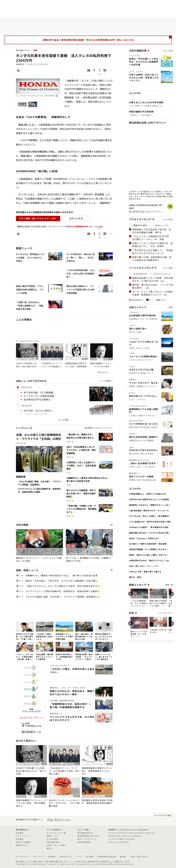Screen dimensions: 176x868
Task: Click Hatena B! icon below the login button
Action: coord(105,234)
